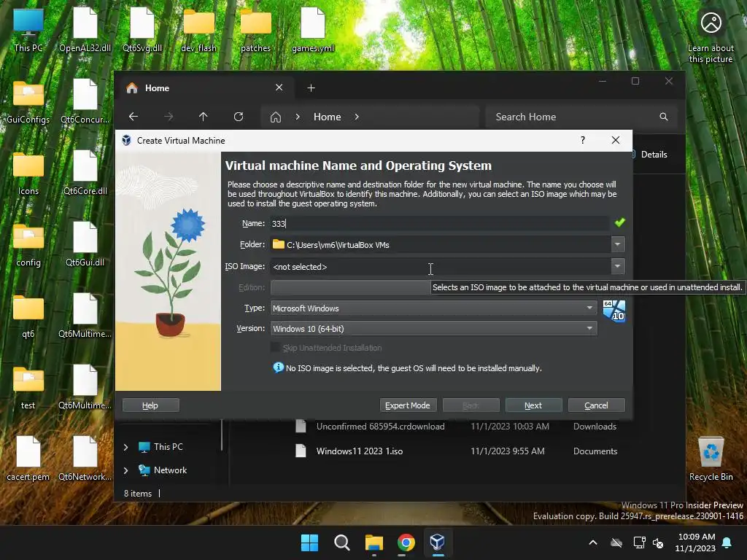This screenshot has height=560, width=747.
Task: Select the Qt6Svg.dll desktop file
Action: point(142,30)
